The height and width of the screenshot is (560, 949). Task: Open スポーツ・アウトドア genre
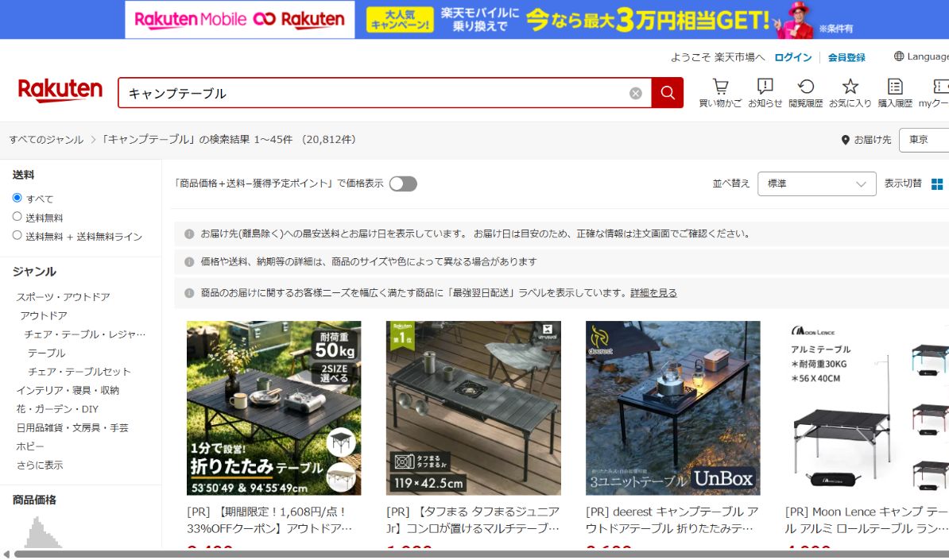[x=63, y=297]
